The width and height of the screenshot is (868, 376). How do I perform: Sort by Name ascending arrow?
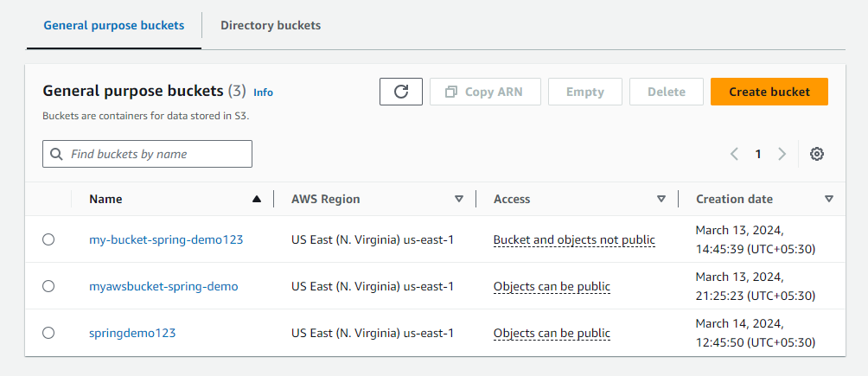click(257, 199)
